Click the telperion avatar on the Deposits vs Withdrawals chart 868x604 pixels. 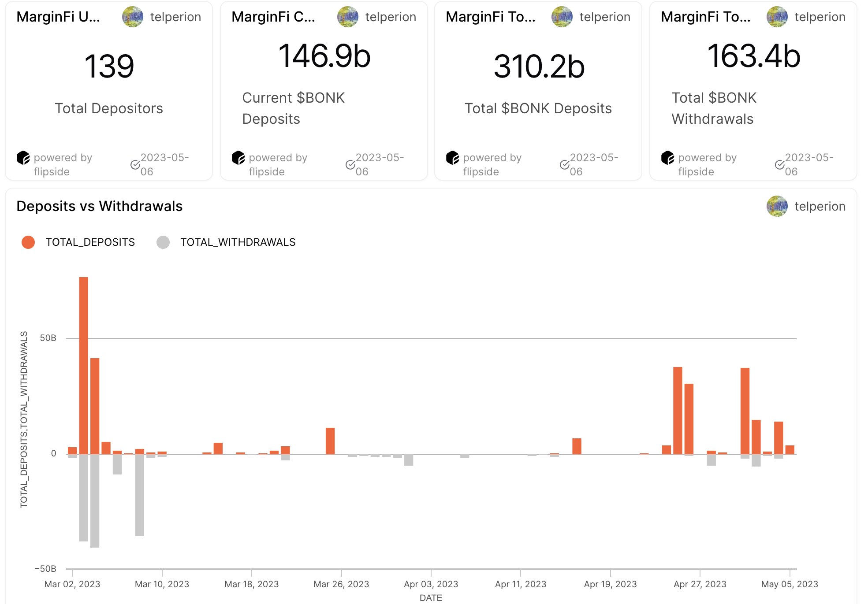tap(777, 206)
